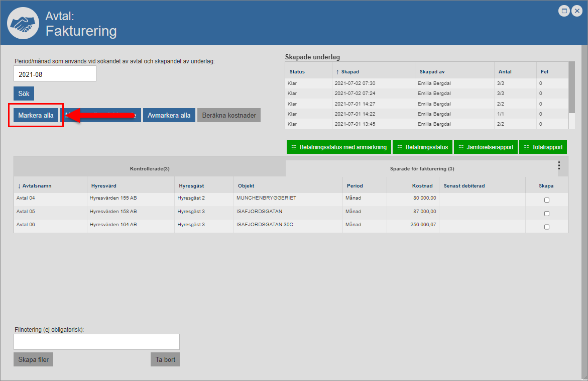
Task: Focus the Filnotering text field
Action: (x=96, y=342)
